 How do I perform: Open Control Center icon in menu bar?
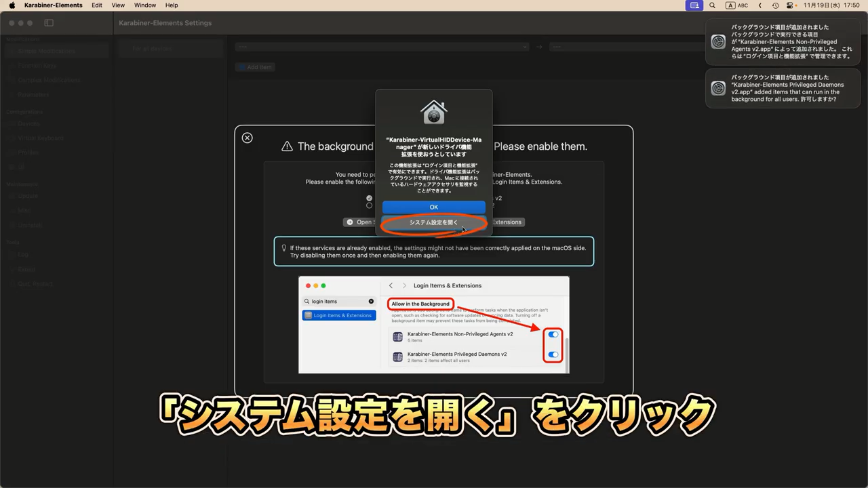coord(790,5)
